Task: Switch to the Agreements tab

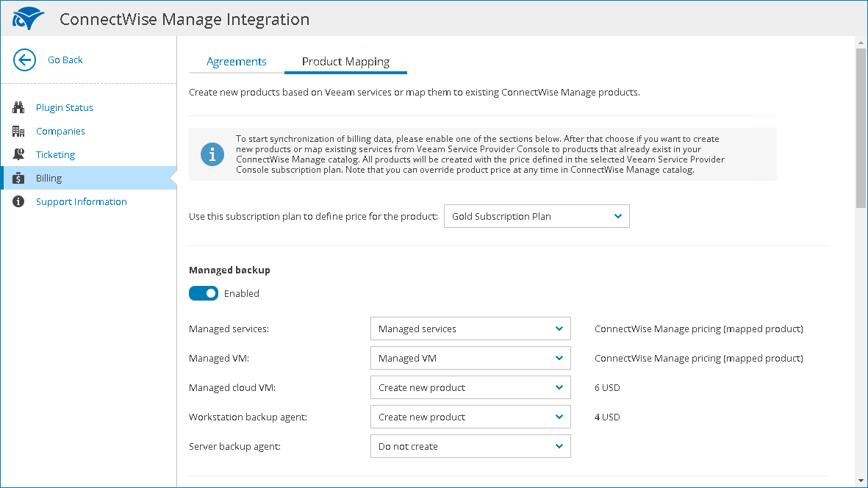Action: (236, 62)
